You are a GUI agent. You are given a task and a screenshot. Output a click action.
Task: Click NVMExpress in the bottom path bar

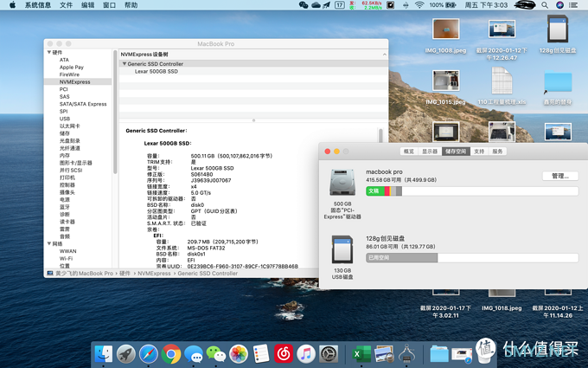pyautogui.click(x=154, y=274)
